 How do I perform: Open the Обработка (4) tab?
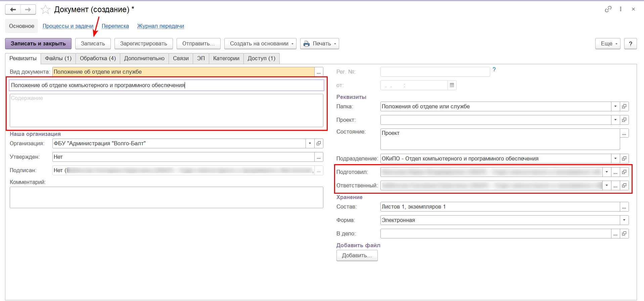coord(98,59)
